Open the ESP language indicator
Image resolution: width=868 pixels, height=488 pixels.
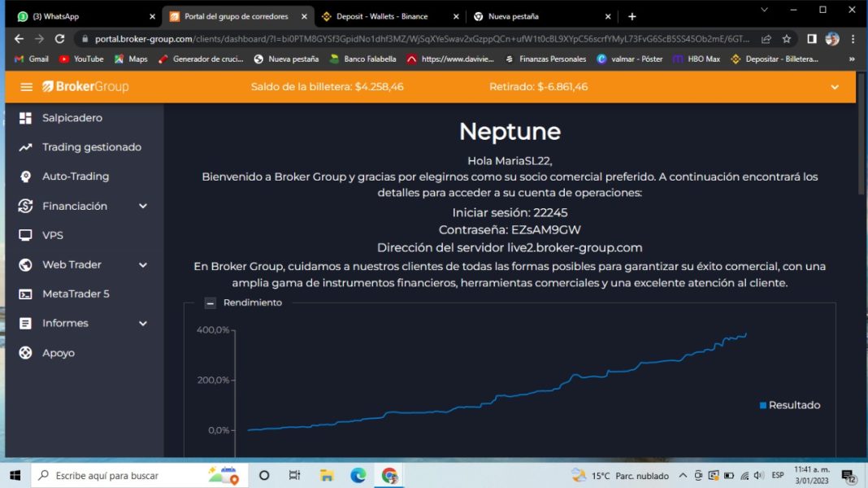coord(778,475)
